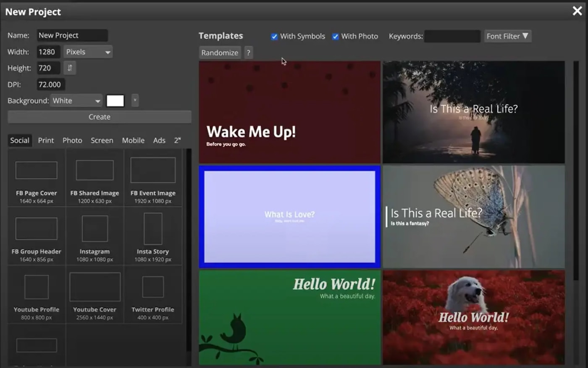The height and width of the screenshot is (368, 588).
Task: Click the white background color swatch
Action: pos(115,101)
